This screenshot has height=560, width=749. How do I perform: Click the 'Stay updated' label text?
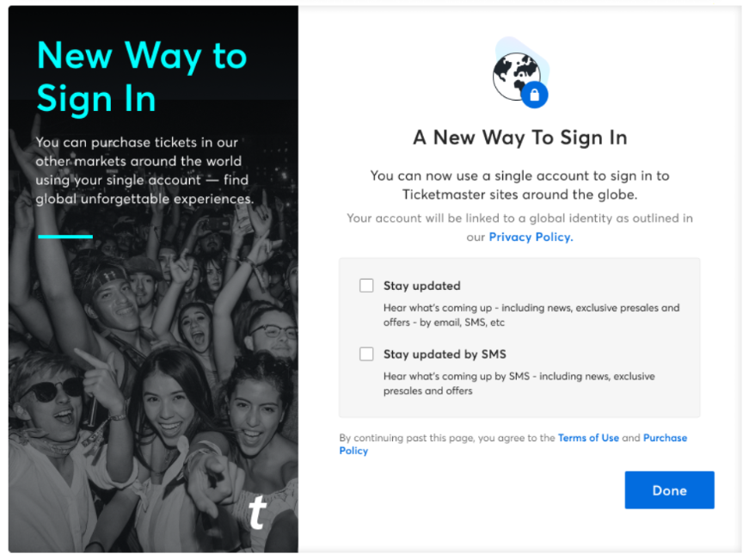(421, 286)
